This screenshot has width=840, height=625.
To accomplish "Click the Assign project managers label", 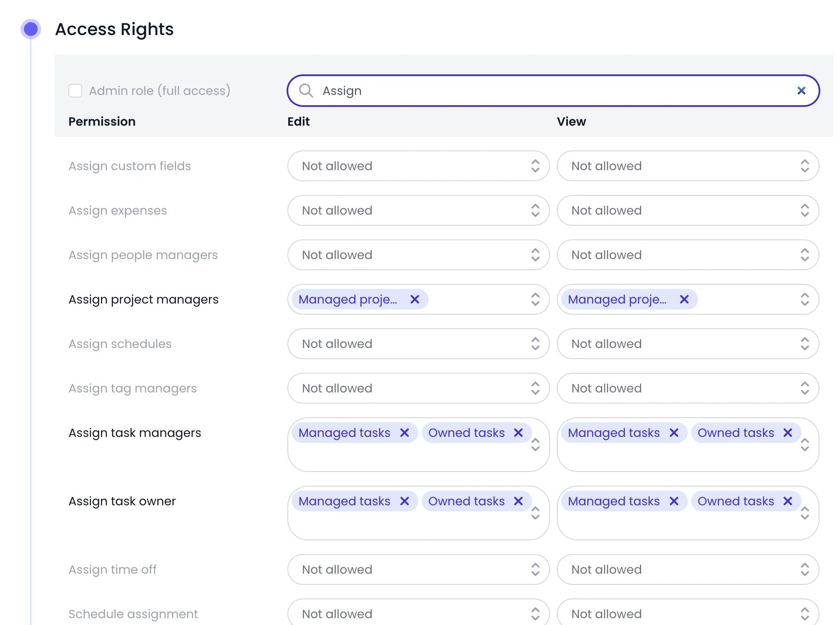I will point(143,300).
